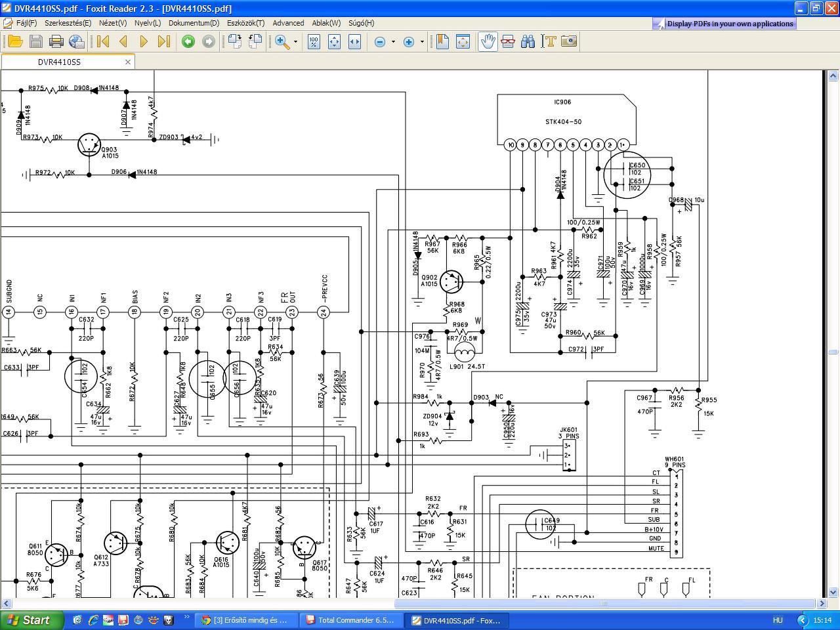The image size is (840, 630).
Task: Click the Fit Width icon
Action: point(354,41)
